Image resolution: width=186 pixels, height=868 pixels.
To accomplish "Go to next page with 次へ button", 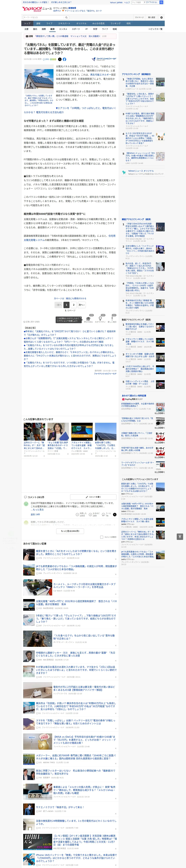I will [82, 305].
